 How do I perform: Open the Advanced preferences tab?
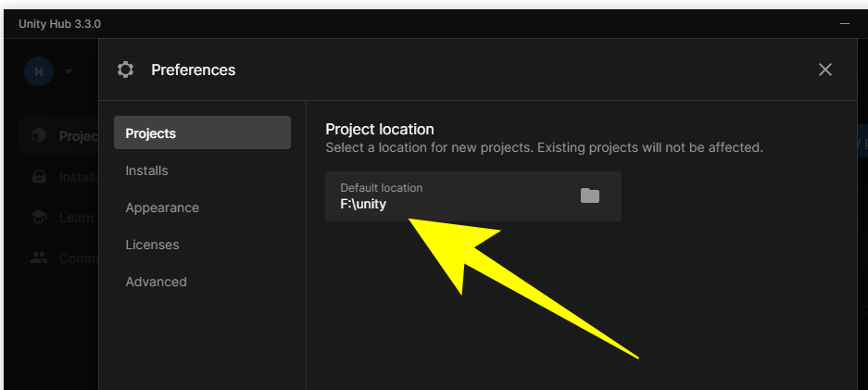coord(157,282)
